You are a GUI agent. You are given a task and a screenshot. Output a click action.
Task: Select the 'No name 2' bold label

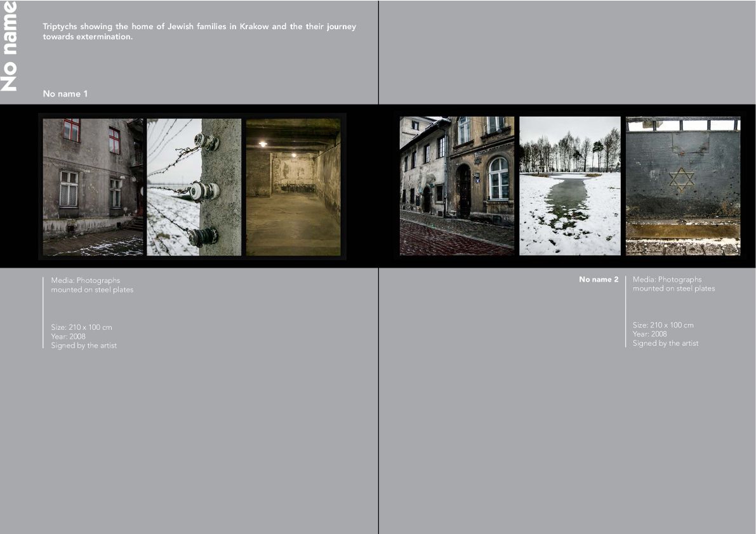point(599,279)
